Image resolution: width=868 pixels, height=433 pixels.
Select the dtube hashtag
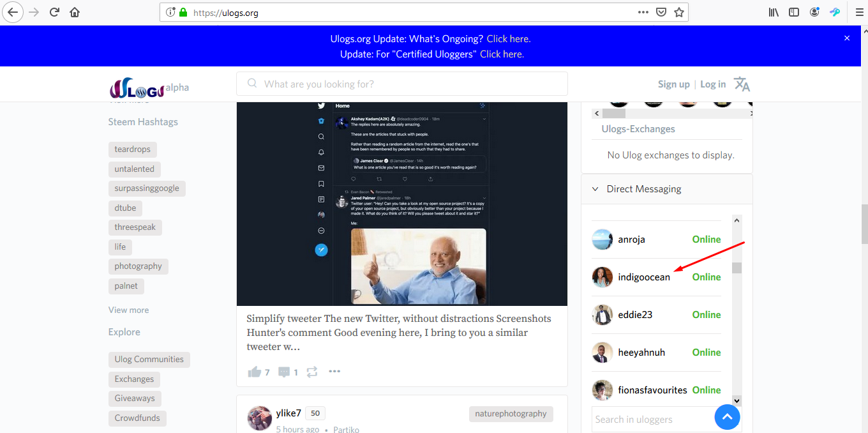pyautogui.click(x=125, y=208)
